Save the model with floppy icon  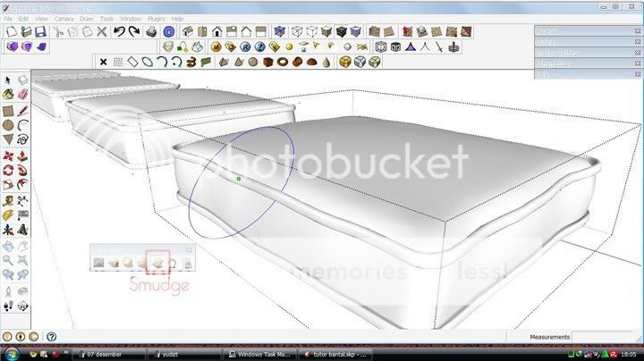tap(40, 31)
